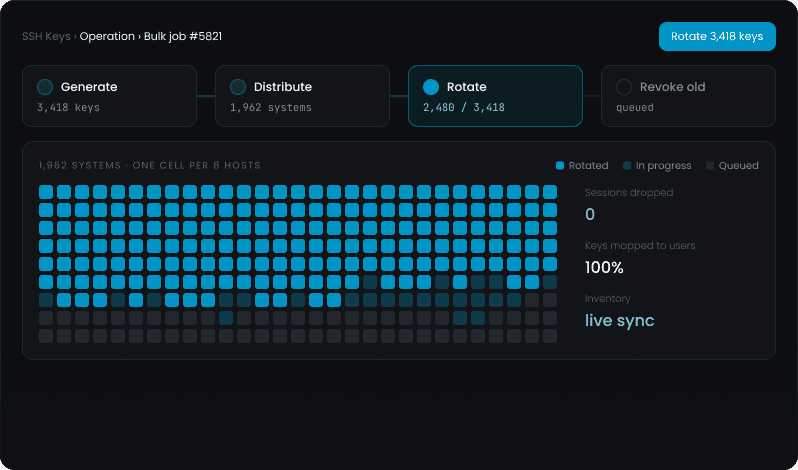
Task: Click the Sessions dropped label
Action: (x=629, y=193)
